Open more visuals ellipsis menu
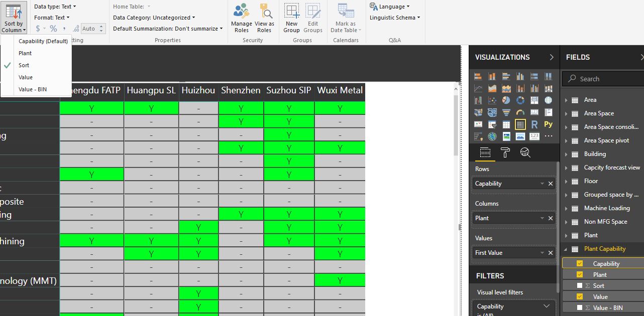This screenshot has height=316, width=644. [x=548, y=136]
